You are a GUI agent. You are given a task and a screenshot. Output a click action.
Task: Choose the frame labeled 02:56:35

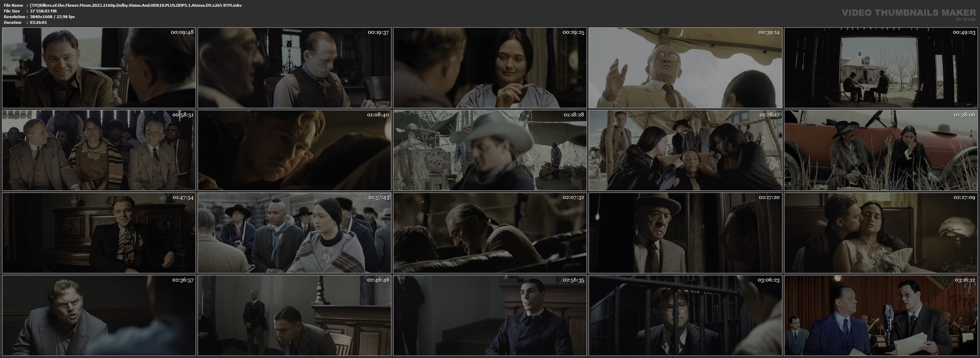click(490, 315)
